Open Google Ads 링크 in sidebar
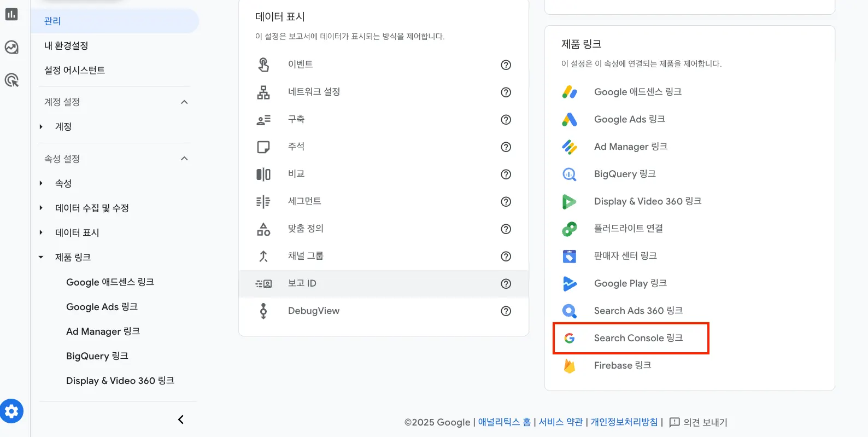Viewport: 868px width, 437px height. [x=102, y=307]
